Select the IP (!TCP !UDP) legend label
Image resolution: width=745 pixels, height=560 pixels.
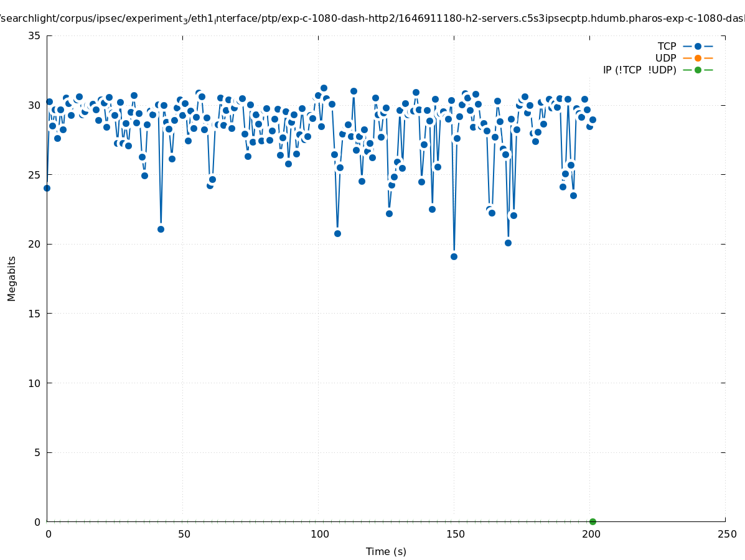pyautogui.click(x=639, y=70)
